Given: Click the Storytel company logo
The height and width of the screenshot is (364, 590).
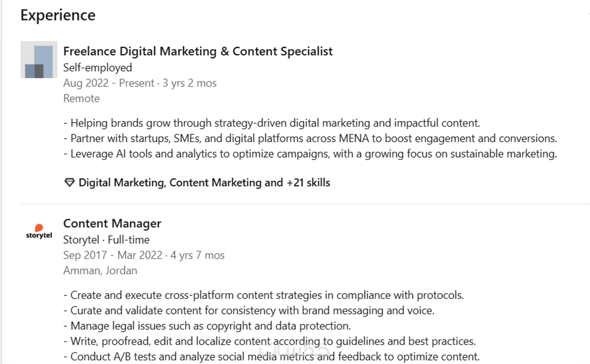Looking at the screenshot, I should click(38, 232).
